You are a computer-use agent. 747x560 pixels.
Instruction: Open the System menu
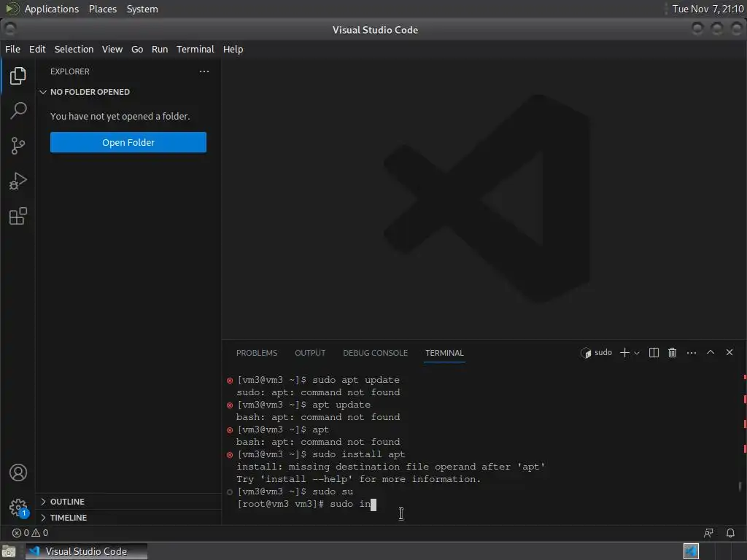142,9
